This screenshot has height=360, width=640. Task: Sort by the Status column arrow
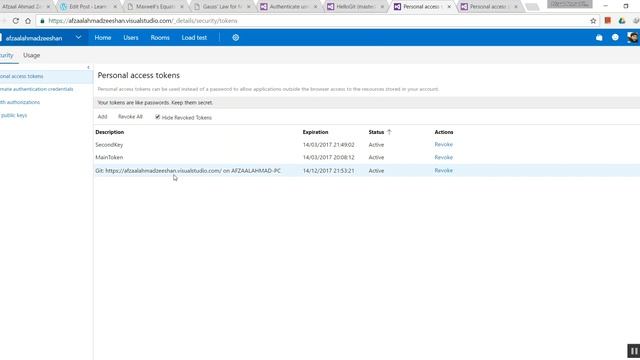click(x=389, y=132)
